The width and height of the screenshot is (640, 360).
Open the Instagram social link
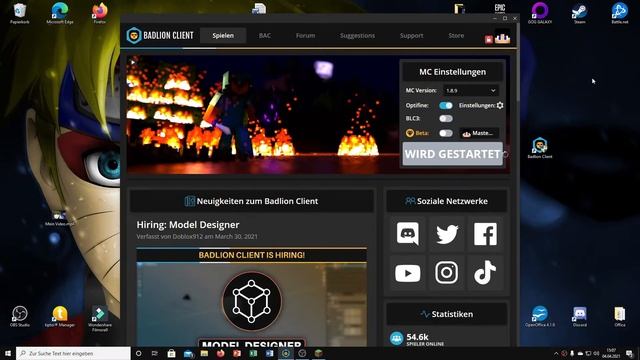447,273
